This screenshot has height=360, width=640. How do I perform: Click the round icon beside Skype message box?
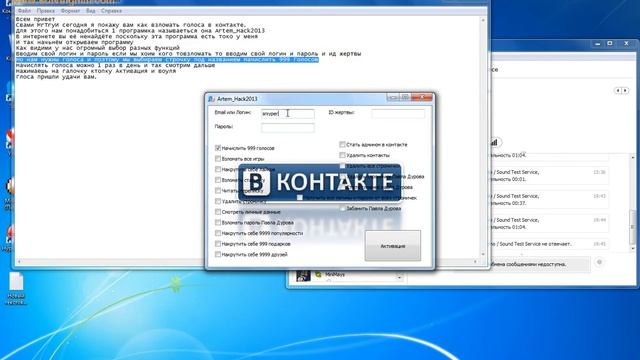(x=599, y=262)
